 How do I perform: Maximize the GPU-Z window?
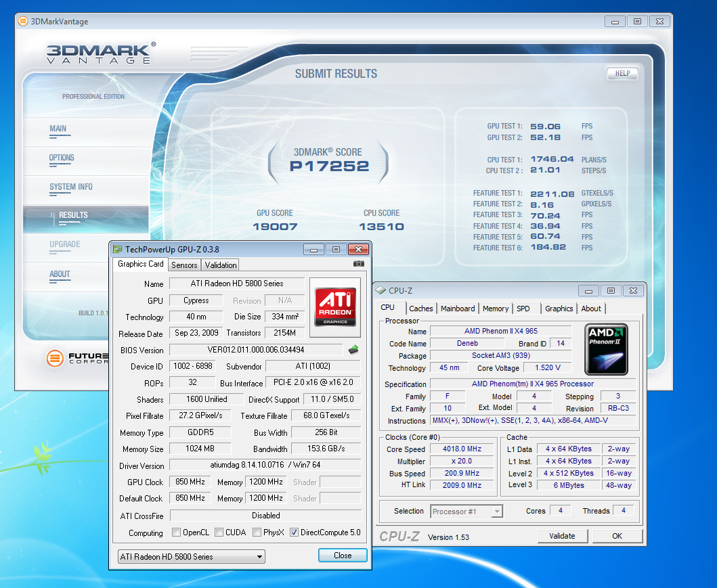[336, 250]
